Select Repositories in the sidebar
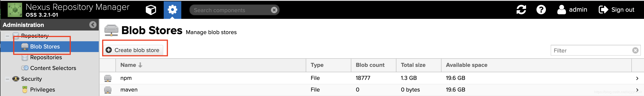Image resolution: width=644 pixels, height=96 pixels. pos(46,57)
